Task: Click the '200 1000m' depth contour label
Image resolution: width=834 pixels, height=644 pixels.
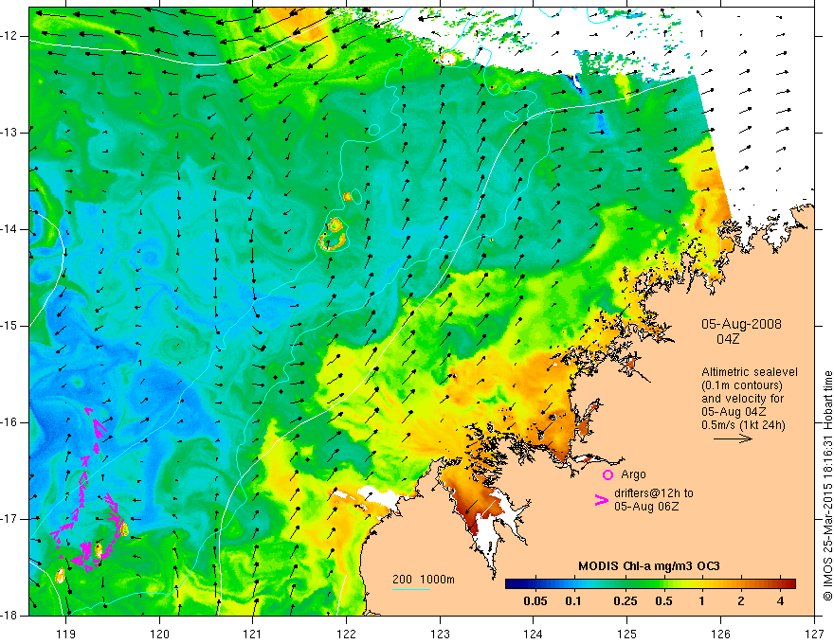Action: click(424, 580)
